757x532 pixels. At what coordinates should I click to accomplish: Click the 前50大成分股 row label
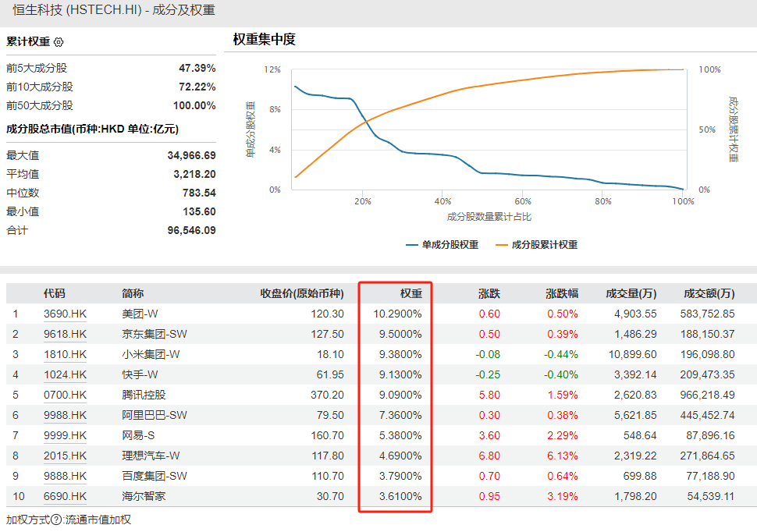[40, 105]
